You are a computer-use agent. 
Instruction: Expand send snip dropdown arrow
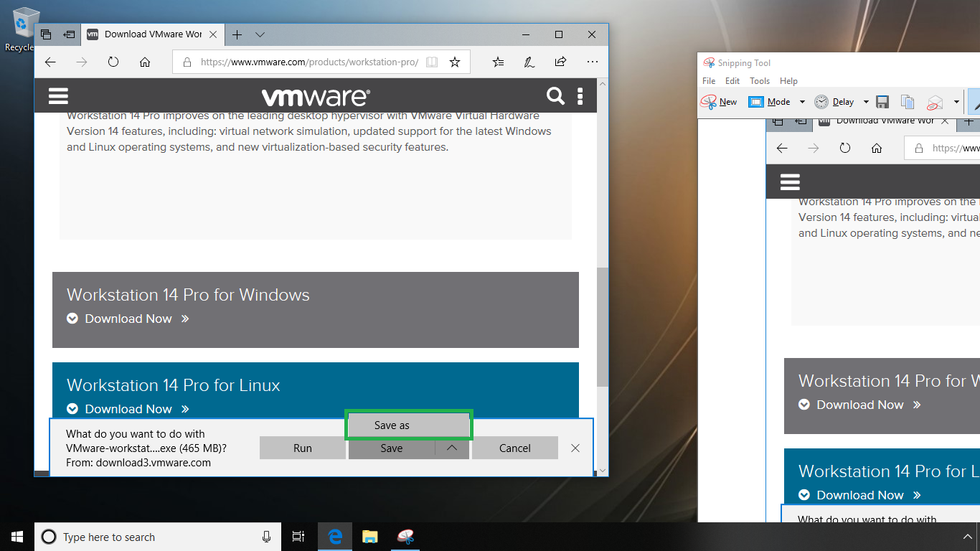point(956,102)
